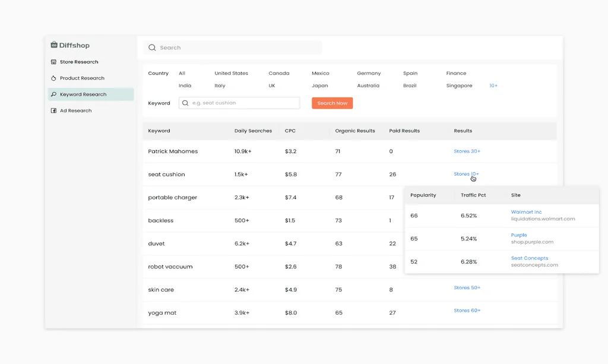Select the Japan country filter
The image size is (608, 364).
pos(319,85)
